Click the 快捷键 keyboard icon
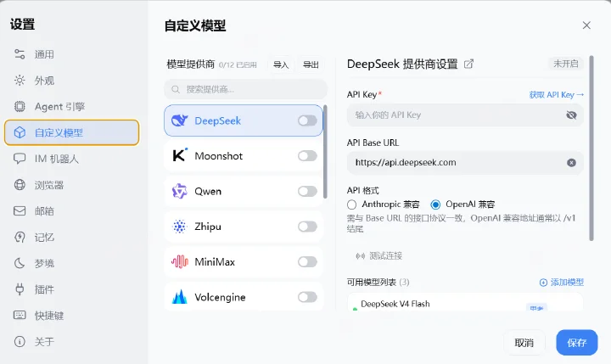611x364 pixels. pyautogui.click(x=20, y=315)
